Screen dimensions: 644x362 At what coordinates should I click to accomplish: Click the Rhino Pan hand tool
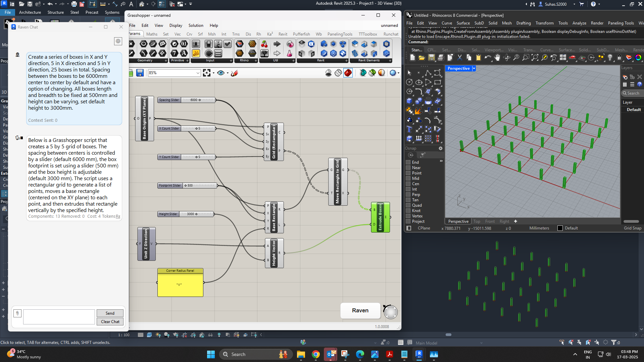(497, 58)
